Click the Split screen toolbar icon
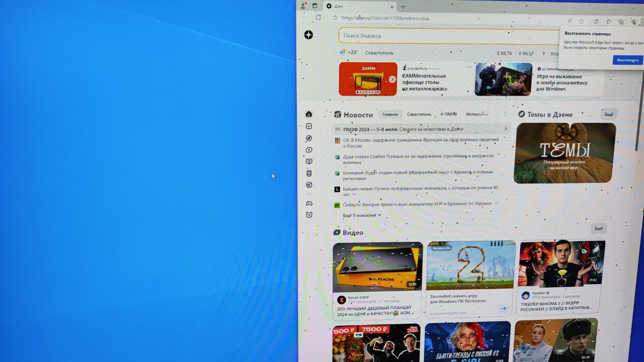This screenshot has height=362, width=644. (x=596, y=22)
